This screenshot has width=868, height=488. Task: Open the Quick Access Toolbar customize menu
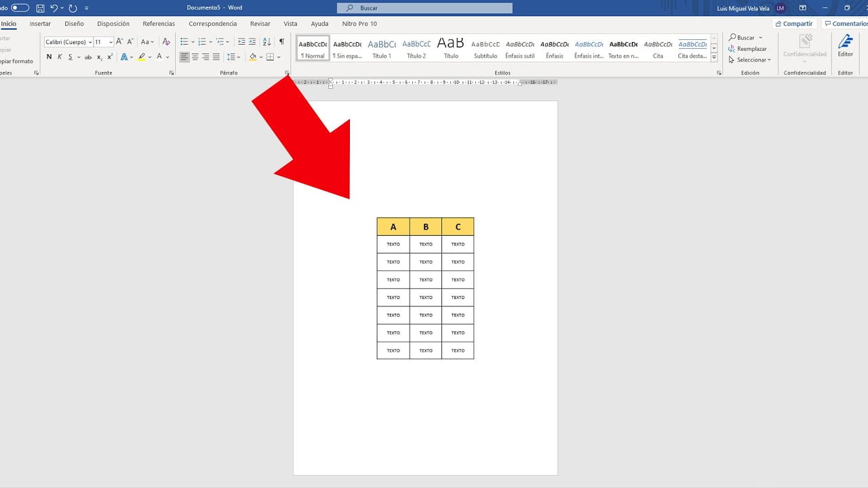tap(87, 8)
